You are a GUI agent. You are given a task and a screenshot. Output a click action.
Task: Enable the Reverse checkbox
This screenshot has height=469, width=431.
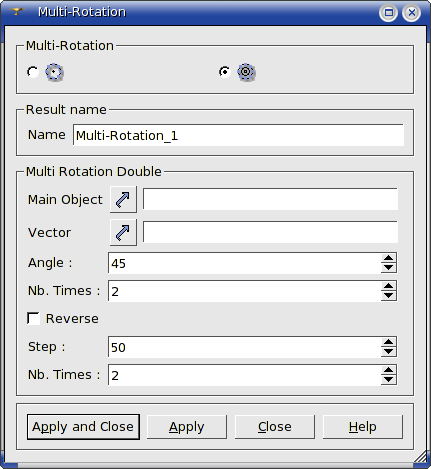(33, 318)
